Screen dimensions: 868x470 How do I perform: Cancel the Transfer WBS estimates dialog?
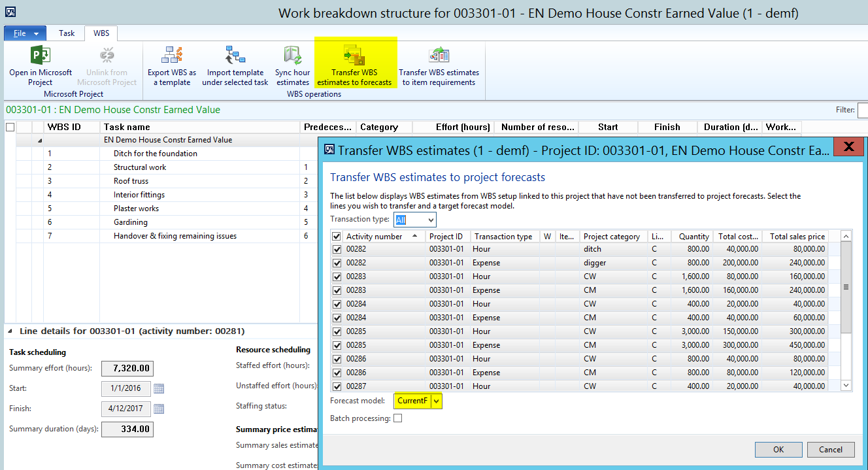[x=830, y=449]
